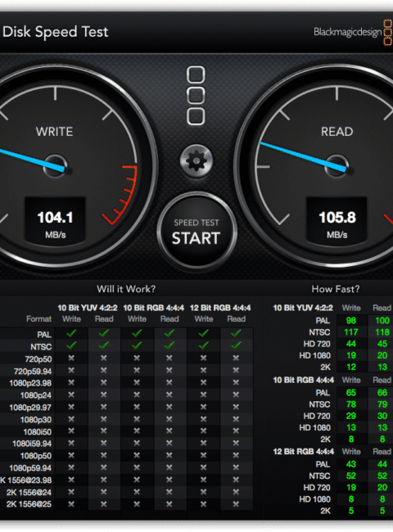Click 10 Bit YUV NTSC read value 118
The image size is (393, 532).
[x=382, y=331]
